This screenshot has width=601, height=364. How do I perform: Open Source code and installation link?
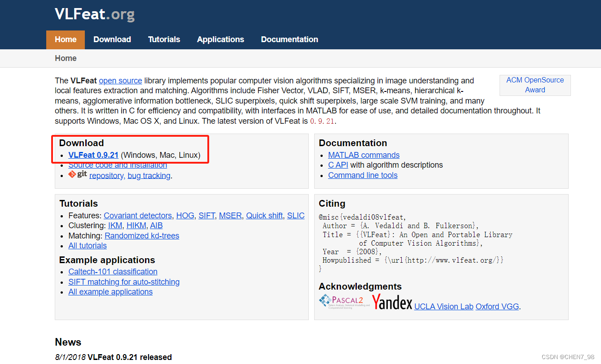coord(118,165)
